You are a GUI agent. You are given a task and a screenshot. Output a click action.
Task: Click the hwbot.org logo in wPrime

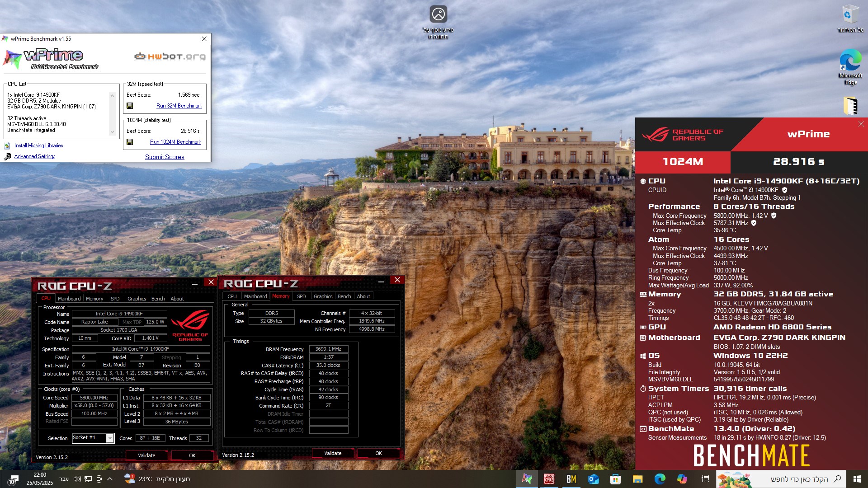point(170,56)
